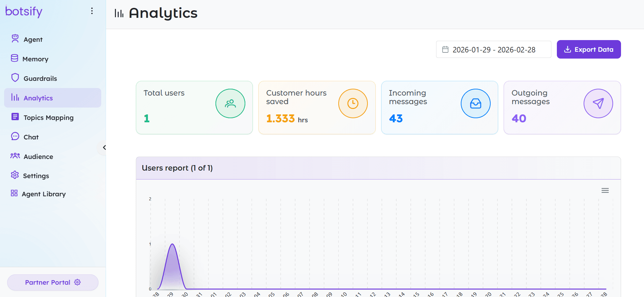The width and height of the screenshot is (644, 297).
Task: Open the Topics Mapping page
Action: [48, 117]
